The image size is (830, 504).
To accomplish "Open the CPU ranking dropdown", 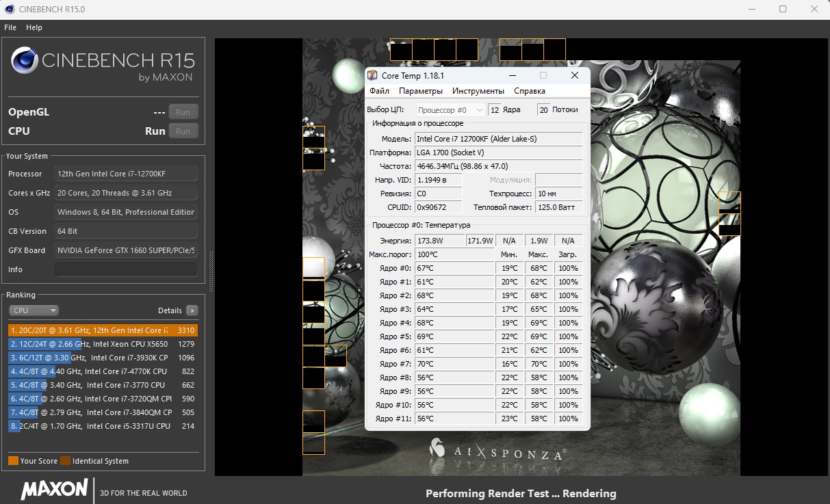I will (34, 310).
